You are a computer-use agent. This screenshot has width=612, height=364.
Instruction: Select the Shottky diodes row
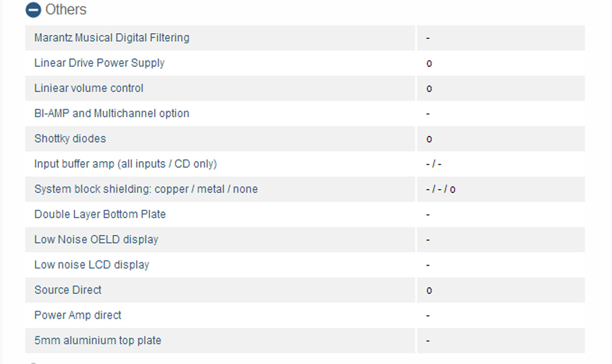[x=305, y=139]
